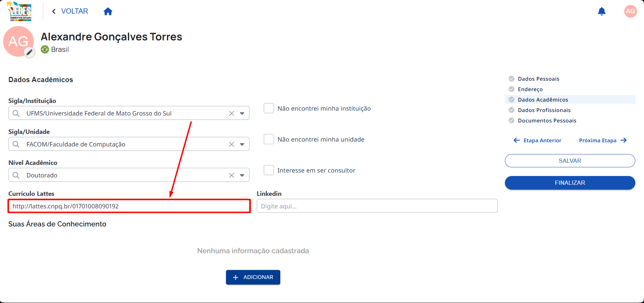Screen dimensions: 644x303
Task: Open the Documentos Pessoais step
Action: (547, 121)
